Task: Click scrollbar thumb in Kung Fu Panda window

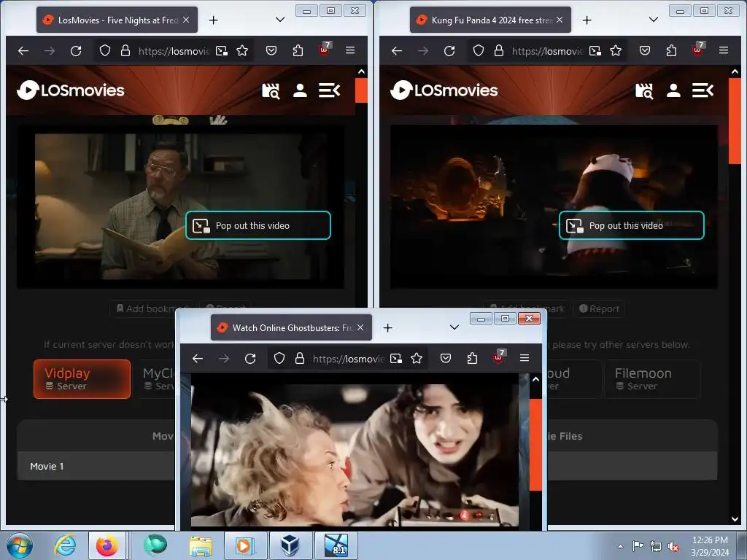Action: [735, 122]
